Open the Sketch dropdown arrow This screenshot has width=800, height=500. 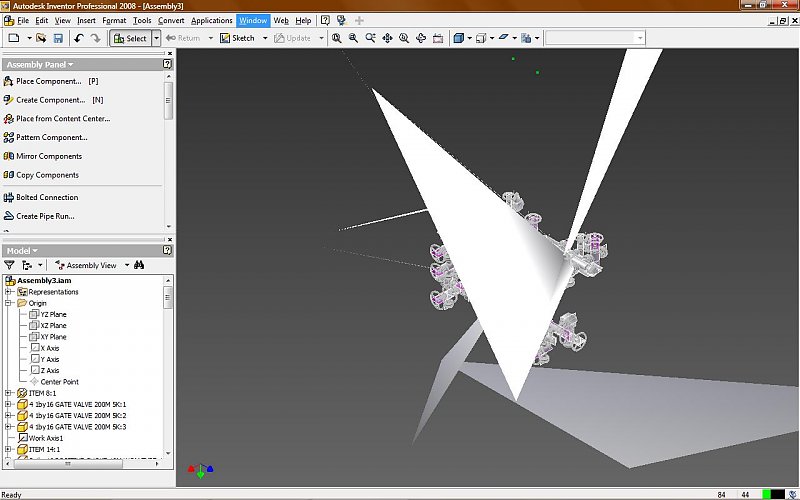point(265,38)
